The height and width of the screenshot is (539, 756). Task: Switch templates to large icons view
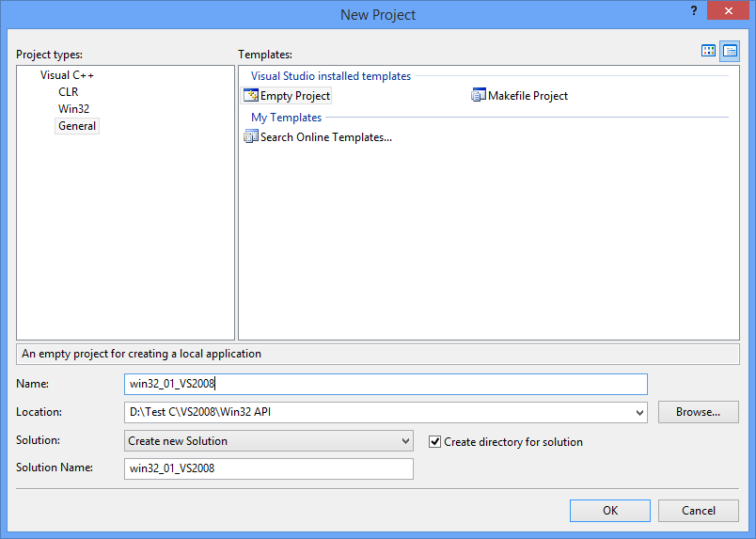708,51
